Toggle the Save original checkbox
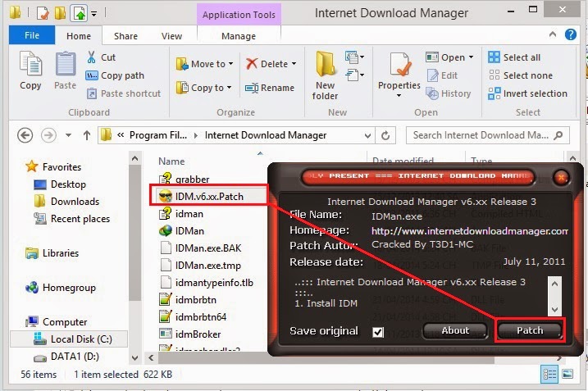 (378, 332)
